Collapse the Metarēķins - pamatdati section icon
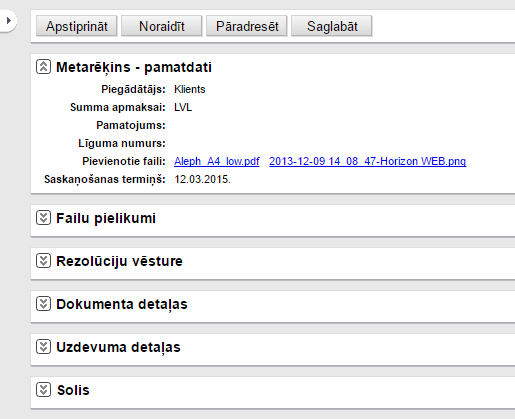This screenshot has height=419, width=515. point(43,67)
